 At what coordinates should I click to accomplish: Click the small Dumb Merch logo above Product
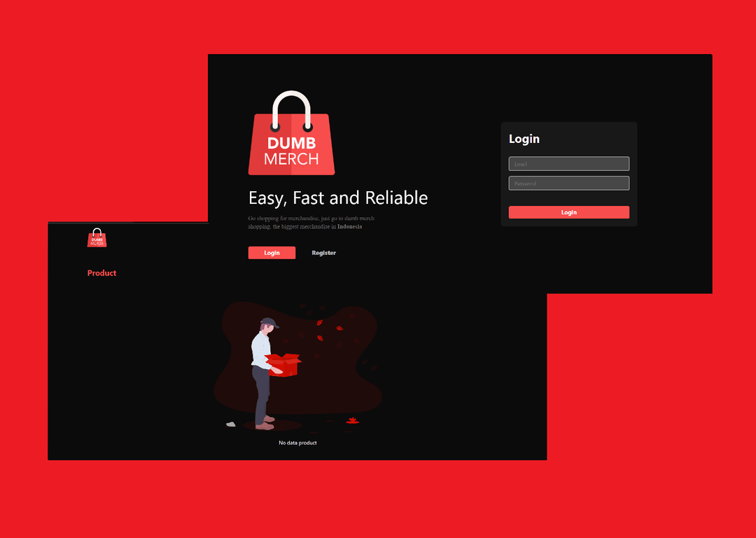[97, 238]
